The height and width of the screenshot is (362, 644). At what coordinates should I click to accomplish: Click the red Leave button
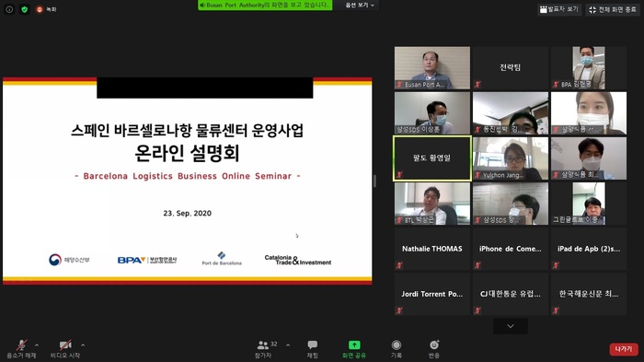624,349
